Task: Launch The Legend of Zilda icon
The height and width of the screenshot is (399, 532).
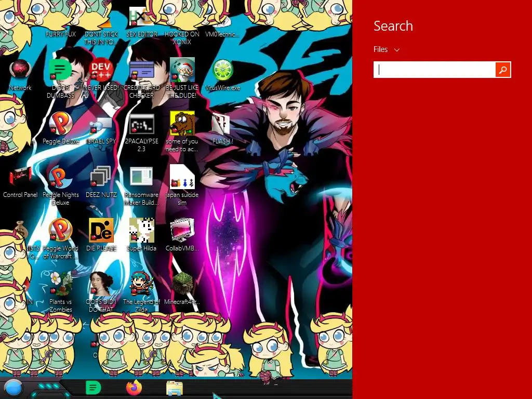Action: coord(141,283)
